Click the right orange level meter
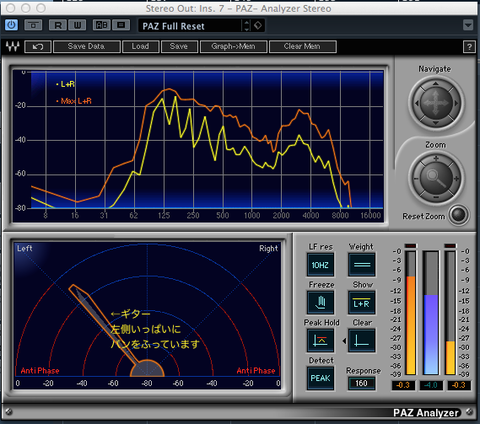The image size is (480, 424). click(x=450, y=313)
